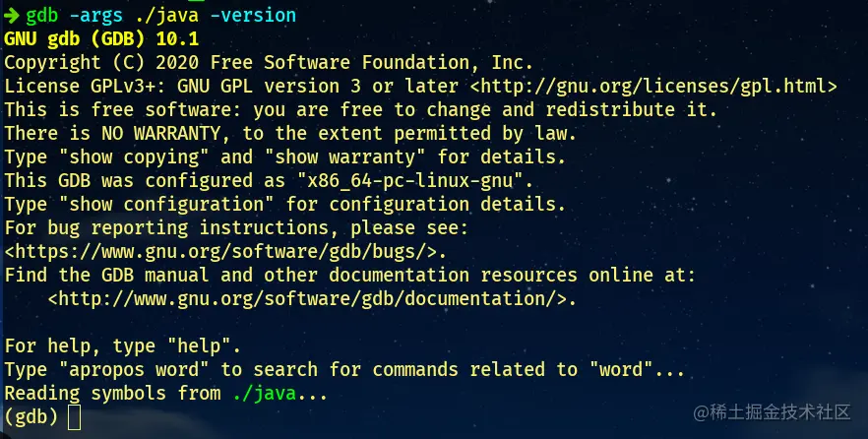Click the 'Reading symbols from ./java...' line

[166, 394]
